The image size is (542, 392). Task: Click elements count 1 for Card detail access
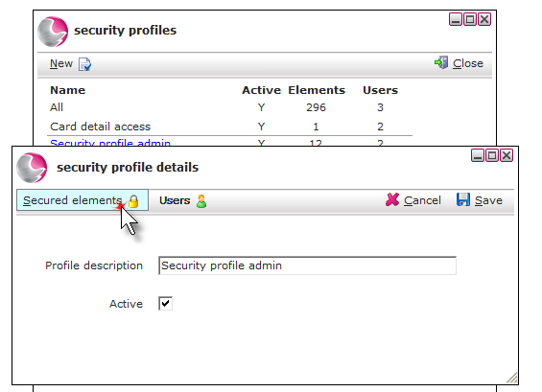pyautogui.click(x=316, y=127)
